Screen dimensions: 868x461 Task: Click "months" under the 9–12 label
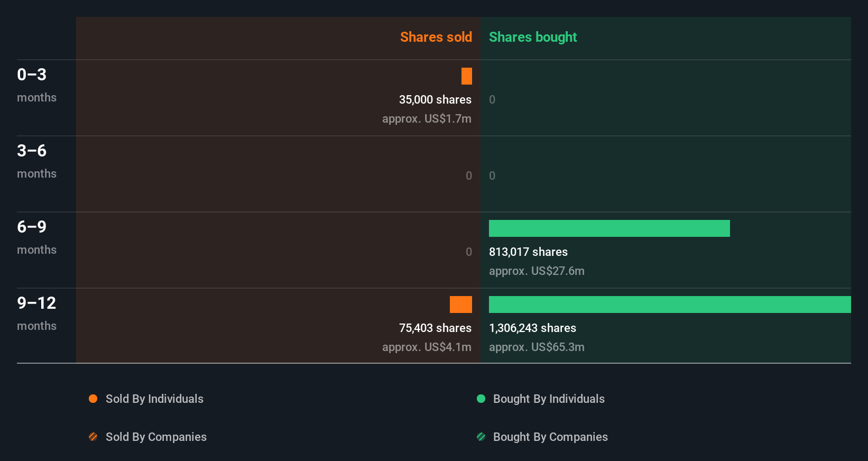point(36,326)
